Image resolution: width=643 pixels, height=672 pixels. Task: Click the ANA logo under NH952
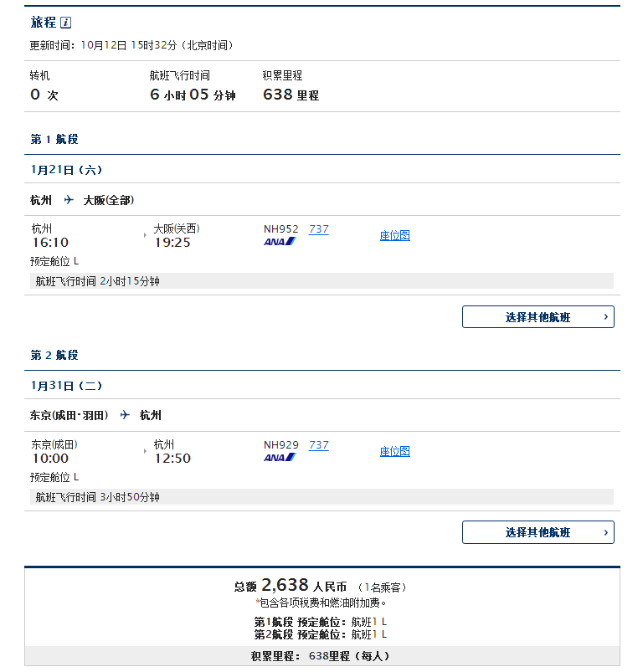point(280,242)
